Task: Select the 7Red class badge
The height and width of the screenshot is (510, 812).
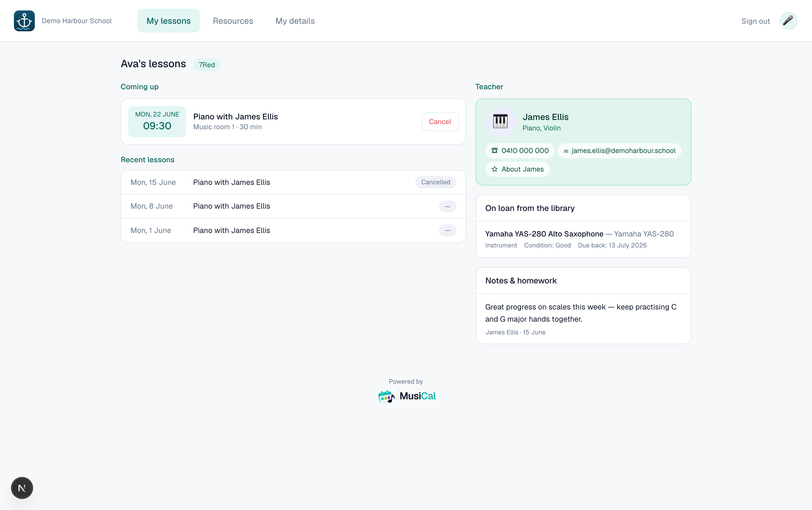Action: 207,65
